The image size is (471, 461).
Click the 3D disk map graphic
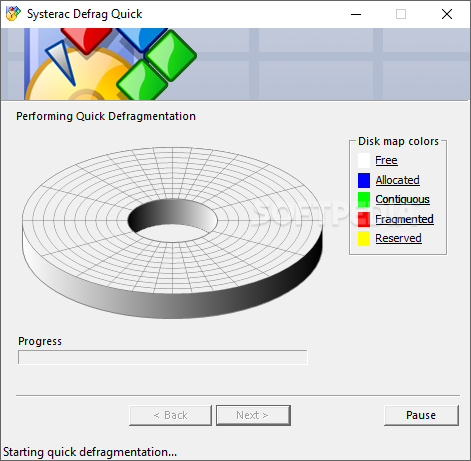point(172,232)
